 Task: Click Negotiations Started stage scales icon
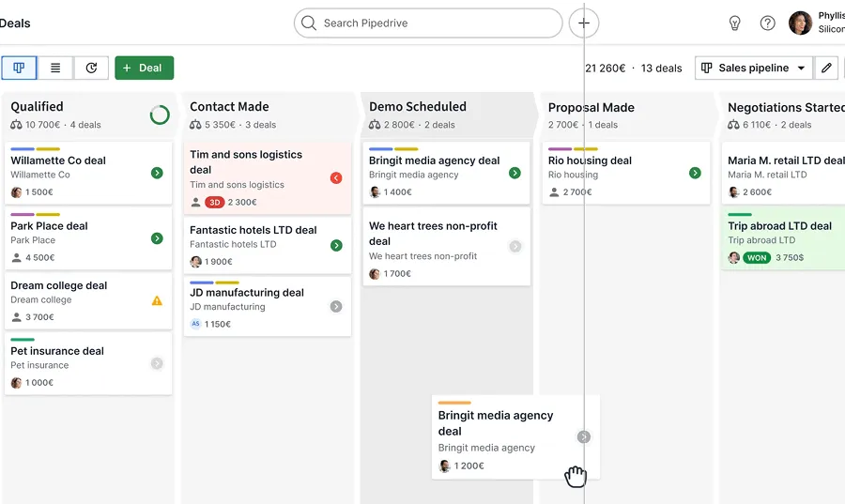pyautogui.click(x=733, y=125)
